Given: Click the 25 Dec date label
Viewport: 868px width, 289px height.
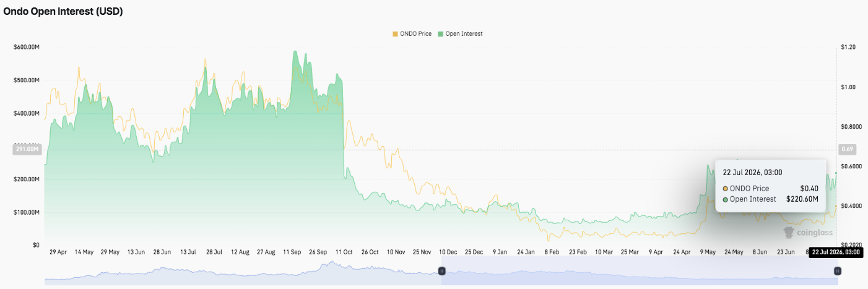Looking at the screenshot, I should (x=474, y=252).
